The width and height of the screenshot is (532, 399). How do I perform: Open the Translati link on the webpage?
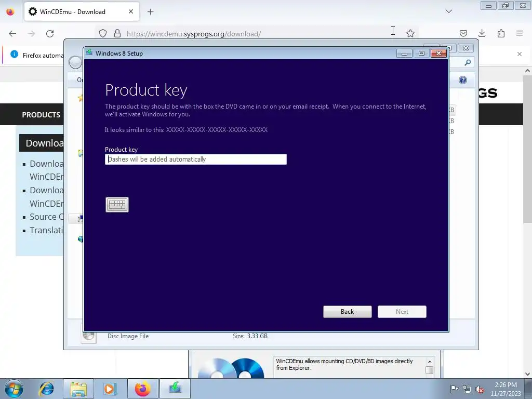click(46, 230)
